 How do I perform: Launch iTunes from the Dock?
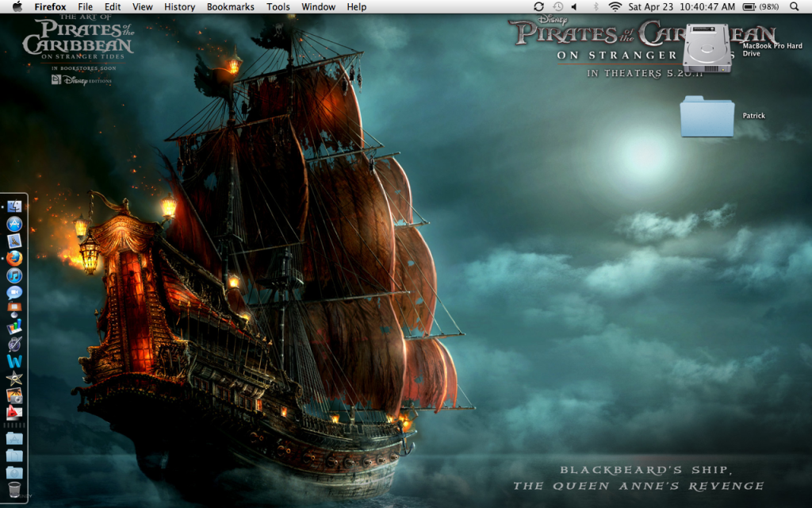point(14,275)
